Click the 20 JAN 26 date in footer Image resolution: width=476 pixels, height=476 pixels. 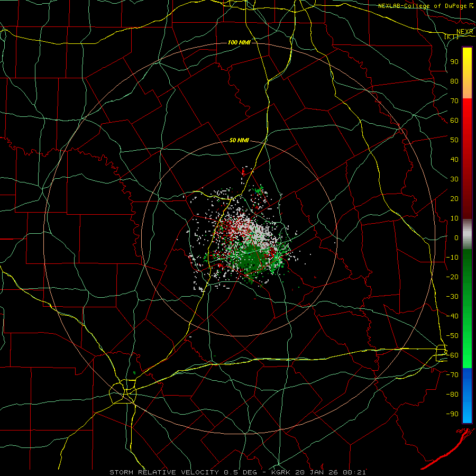[318, 472]
